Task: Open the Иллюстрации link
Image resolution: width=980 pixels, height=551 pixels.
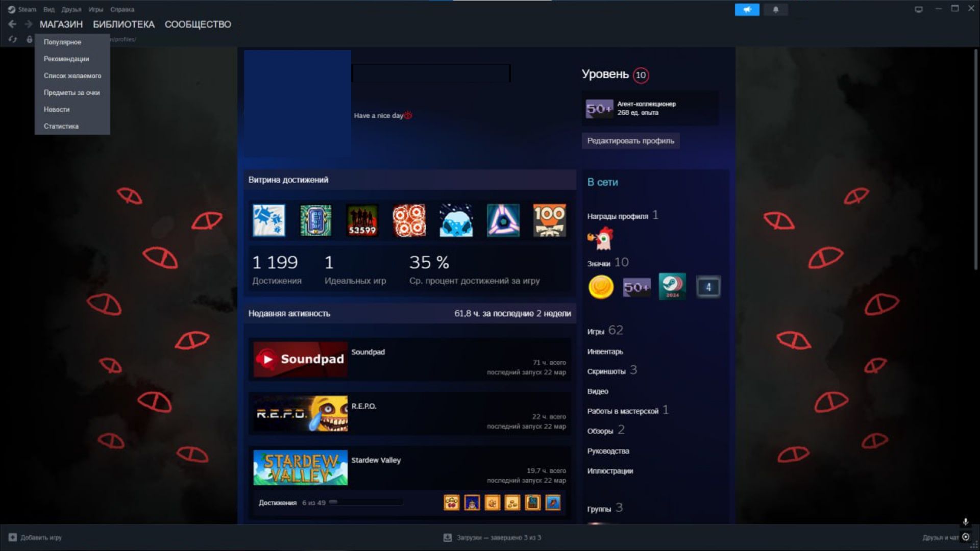Action: coord(610,471)
